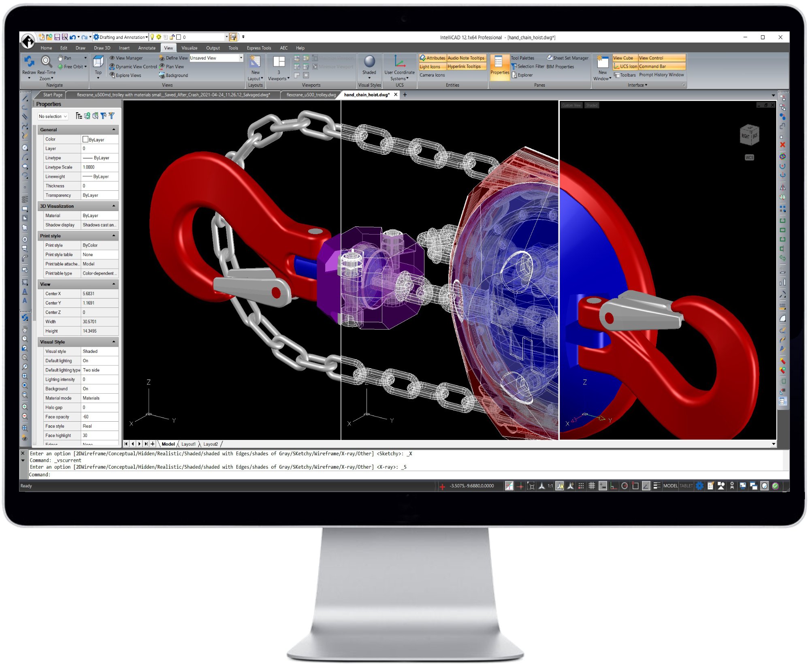Switch to the Visualize ribbon tab
The height and width of the screenshot is (672, 810).
(189, 48)
